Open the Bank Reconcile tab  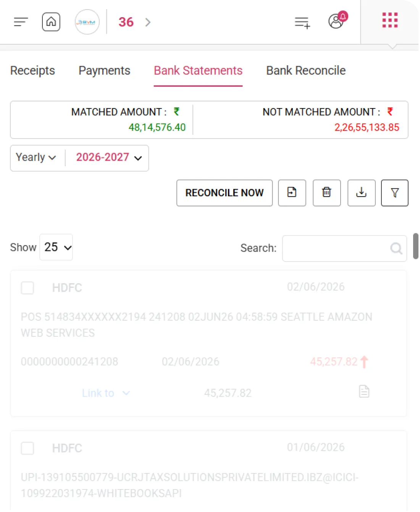306,71
